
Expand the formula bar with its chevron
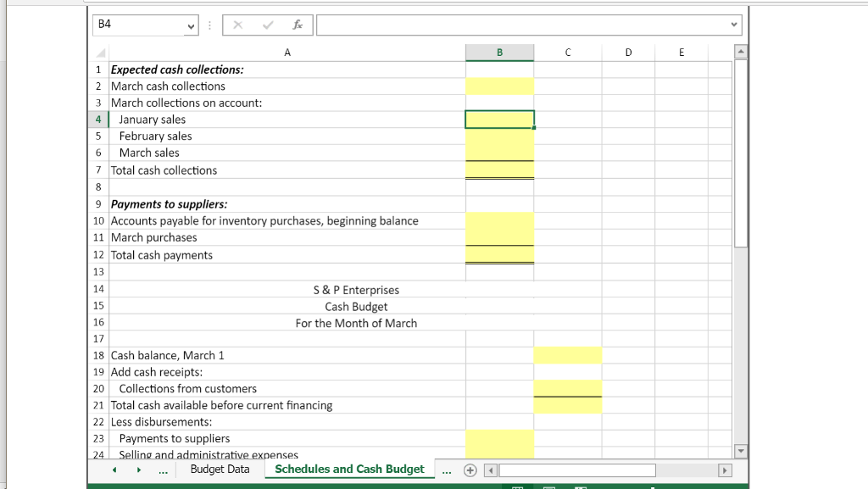pyautogui.click(x=732, y=25)
